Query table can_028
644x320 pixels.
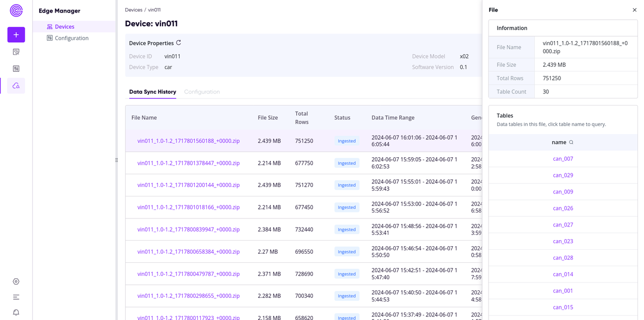pos(563,258)
